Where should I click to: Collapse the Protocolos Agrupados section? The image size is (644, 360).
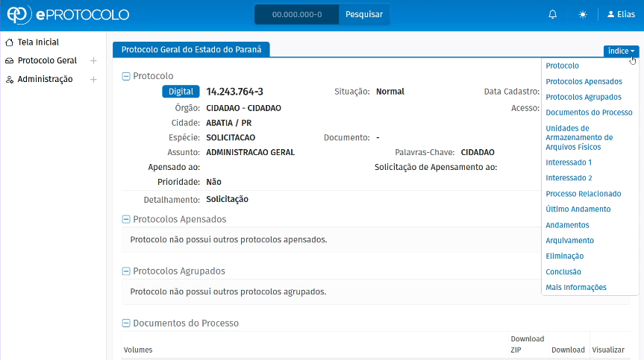tap(126, 271)
